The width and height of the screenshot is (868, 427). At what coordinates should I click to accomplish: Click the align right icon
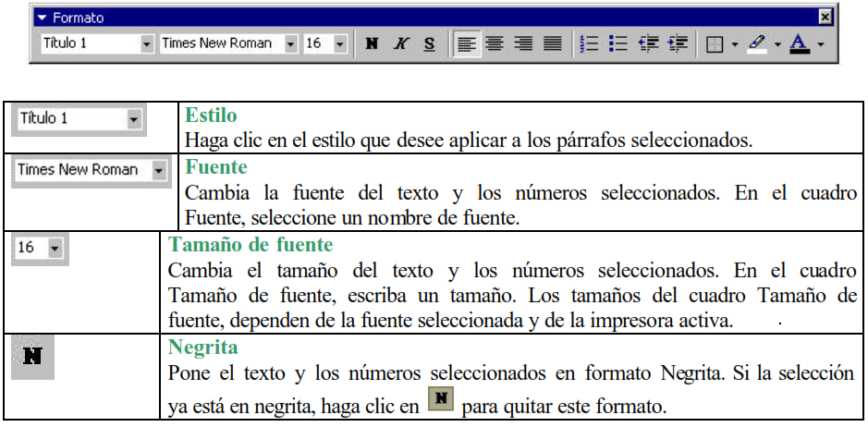pyautogui.click(x=523, y=44)
